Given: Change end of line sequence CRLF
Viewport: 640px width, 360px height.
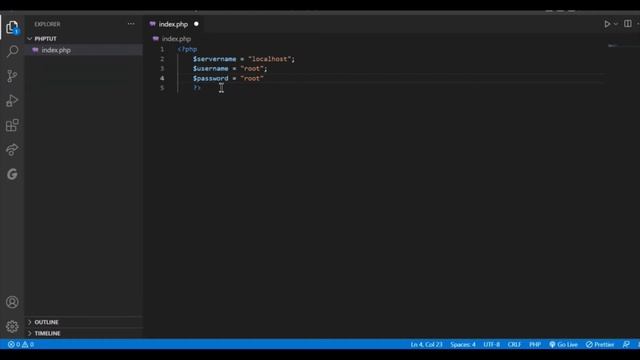Looking at the screenshot, I should point(514,344).
